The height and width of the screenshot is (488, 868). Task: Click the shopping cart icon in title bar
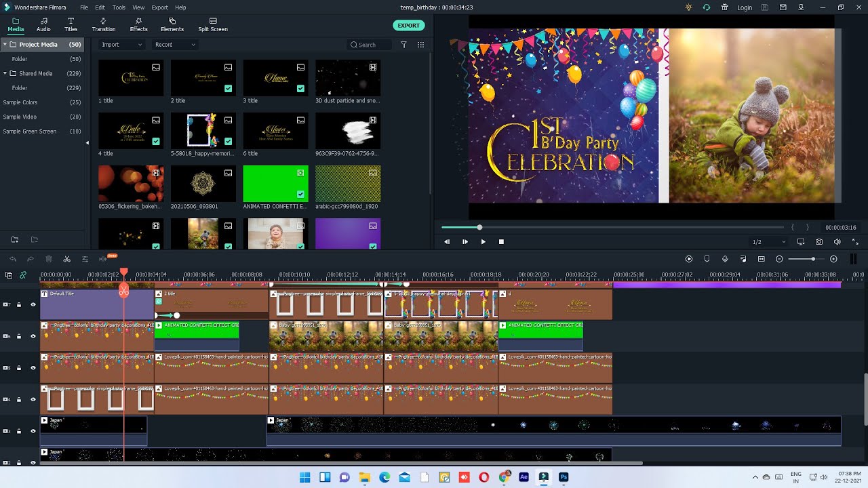tap(725, 7)
